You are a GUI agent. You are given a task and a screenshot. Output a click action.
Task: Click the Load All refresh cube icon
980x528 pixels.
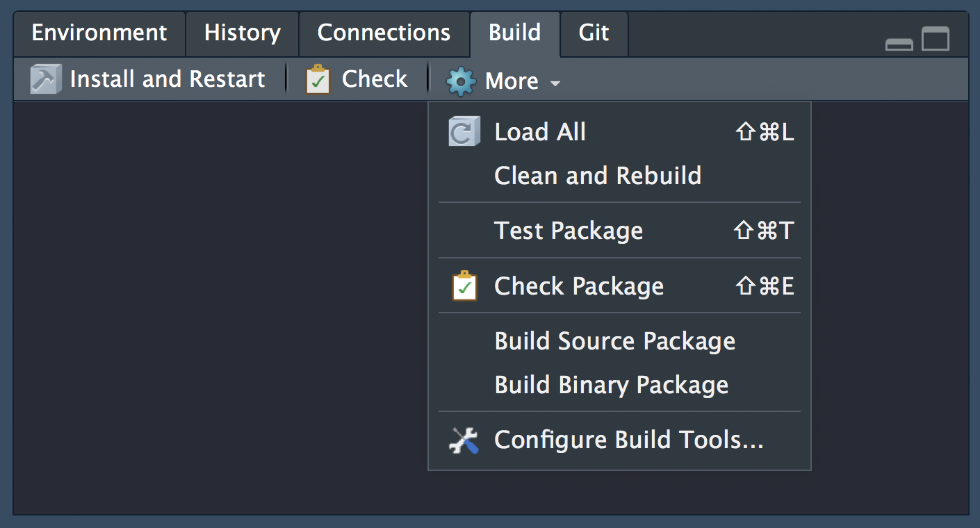[x=464, y=132]
